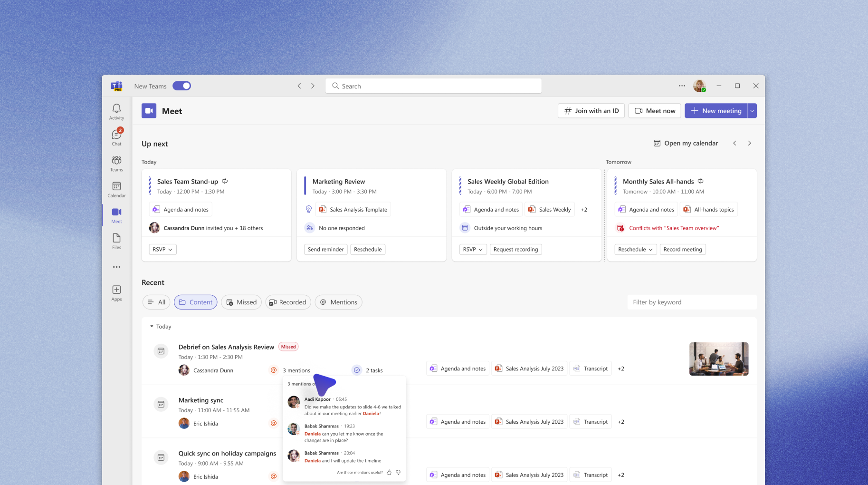Click Join with an ID button
This screenshot has width=868, height=485.
tap(591, 111)
